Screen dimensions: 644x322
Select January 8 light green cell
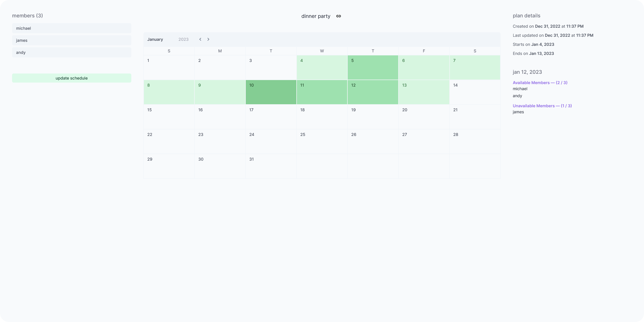pos(169,92)
